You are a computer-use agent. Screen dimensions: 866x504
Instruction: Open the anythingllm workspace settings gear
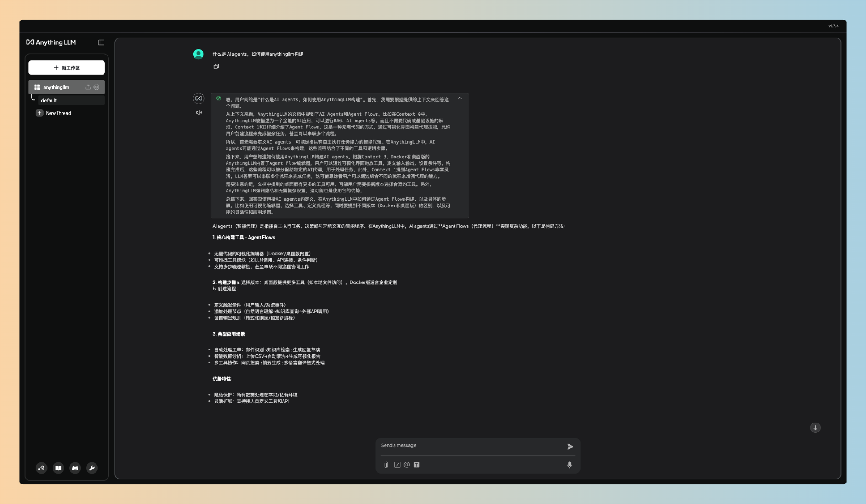tap(97, 87)
